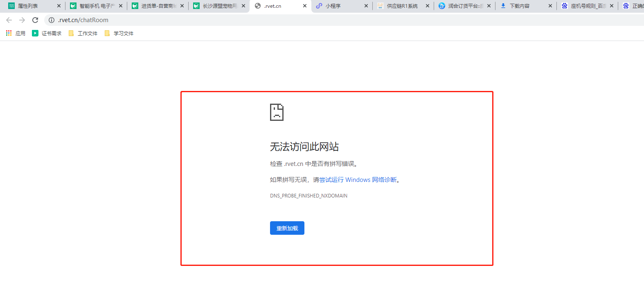
Task: Click the site info icon in address bar
Action: click(x=52, y=20)
